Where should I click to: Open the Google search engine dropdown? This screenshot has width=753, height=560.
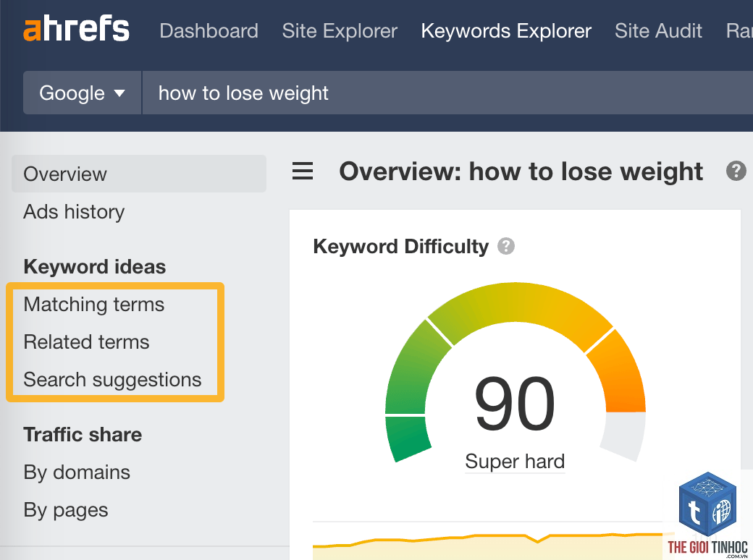82,93
